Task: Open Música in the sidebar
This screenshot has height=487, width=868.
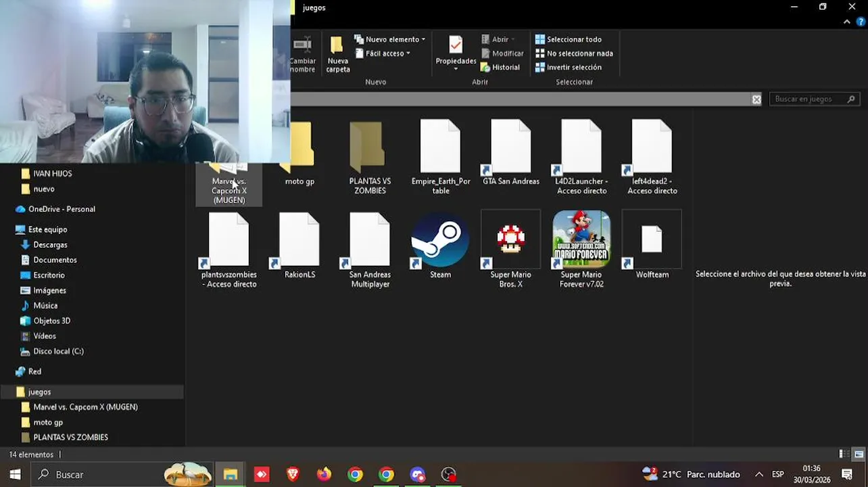Action: (45, 306)
